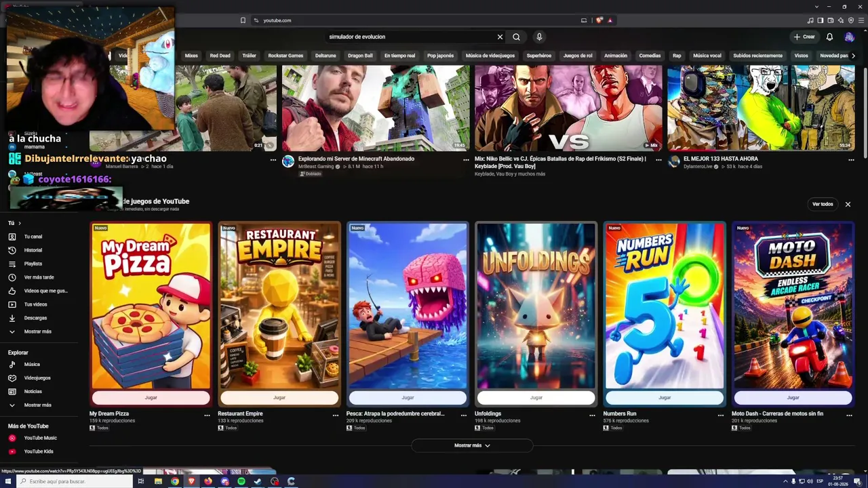This screenshot has height=488, width=868.
Task: Select the Deltarune filter chip
Action: coord(325,56)
